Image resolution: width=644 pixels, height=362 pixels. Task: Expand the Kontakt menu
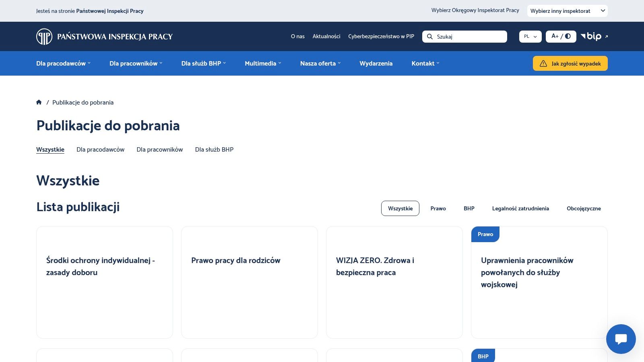[x=425, y=64]
